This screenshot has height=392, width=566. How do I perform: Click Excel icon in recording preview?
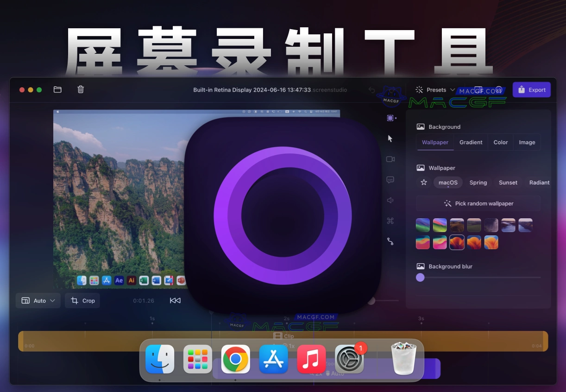[144, 280]
